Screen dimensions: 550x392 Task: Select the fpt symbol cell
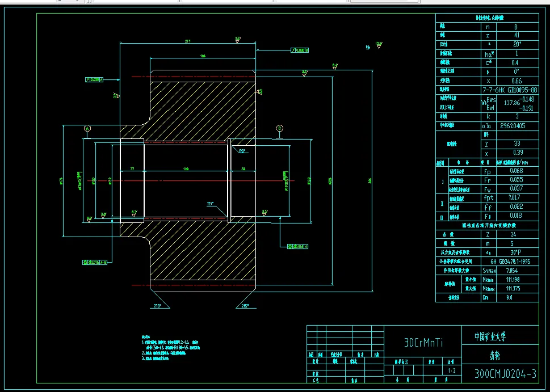point(489,198)
